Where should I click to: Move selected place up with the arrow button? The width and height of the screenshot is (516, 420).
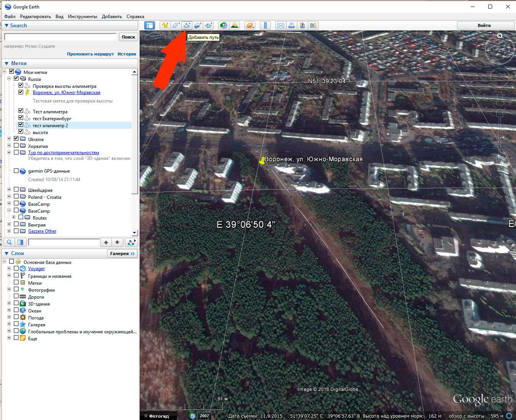106,242
